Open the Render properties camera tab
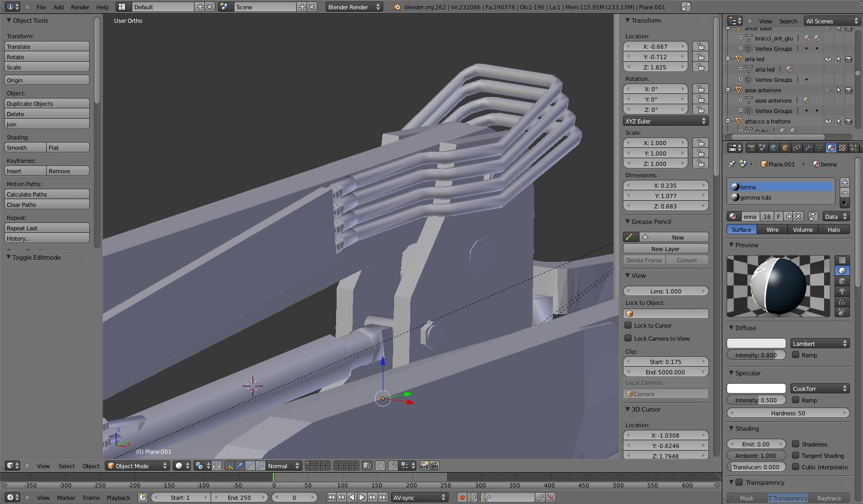 751,148
